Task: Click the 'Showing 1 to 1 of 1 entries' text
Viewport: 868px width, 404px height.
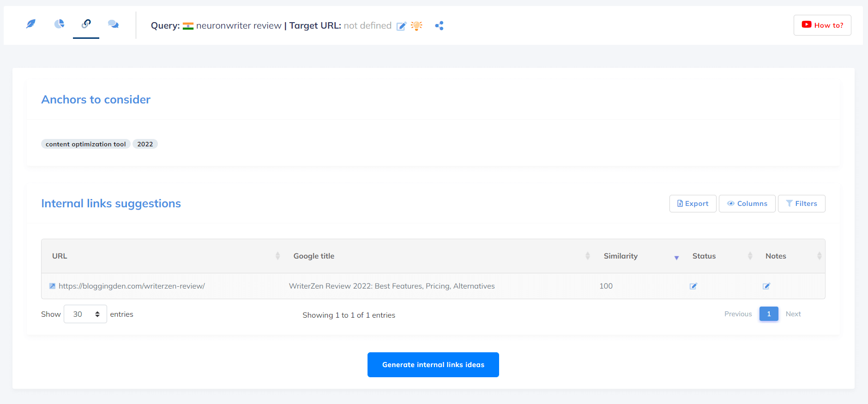Action: (x=349, y=315)
